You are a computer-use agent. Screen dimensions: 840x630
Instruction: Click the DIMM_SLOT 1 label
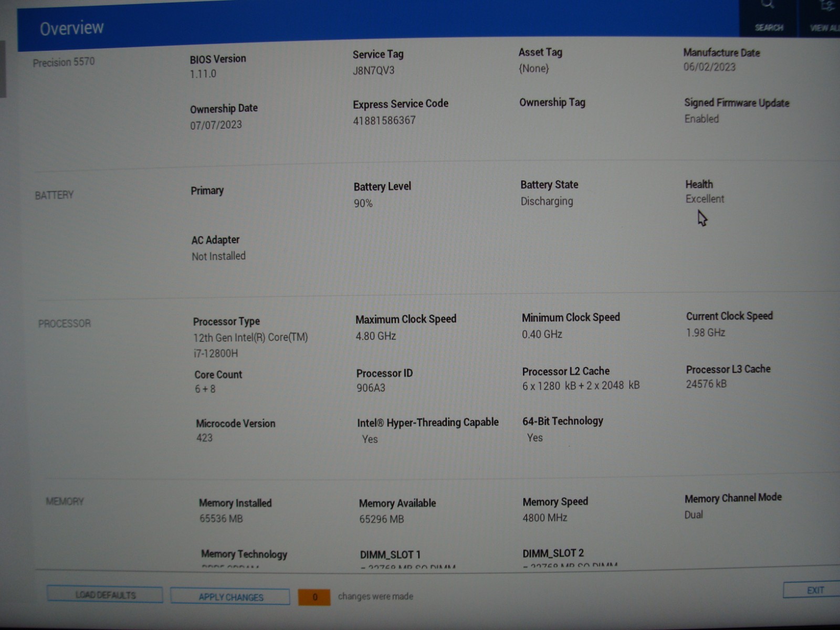click(x=390, y=554)
